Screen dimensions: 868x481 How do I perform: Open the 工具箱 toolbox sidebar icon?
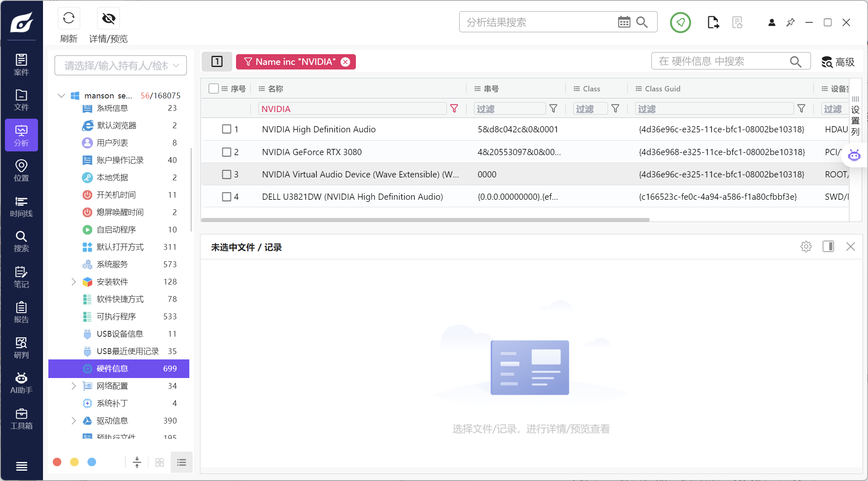[21, 419]
